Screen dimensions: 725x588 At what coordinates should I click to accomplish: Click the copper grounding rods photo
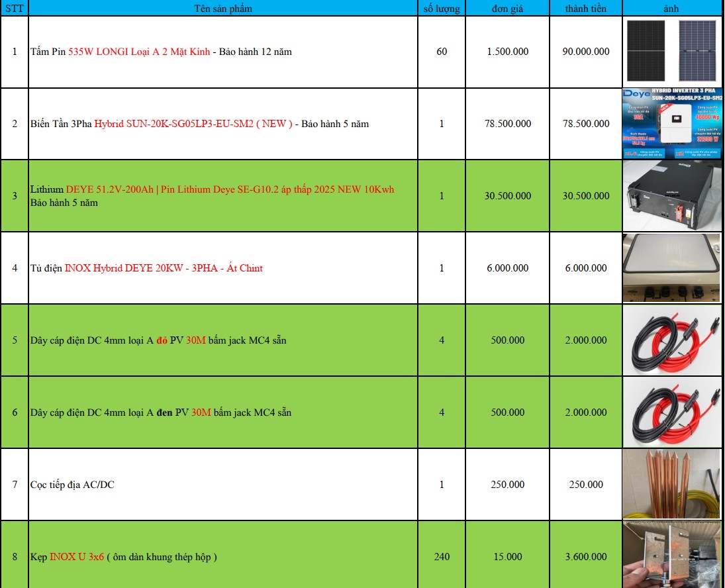[672, 485]
